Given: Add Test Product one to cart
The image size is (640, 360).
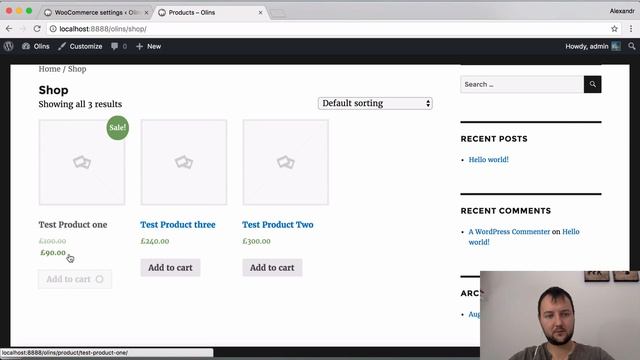Looking at the screenshot, I should pos(75,279).
